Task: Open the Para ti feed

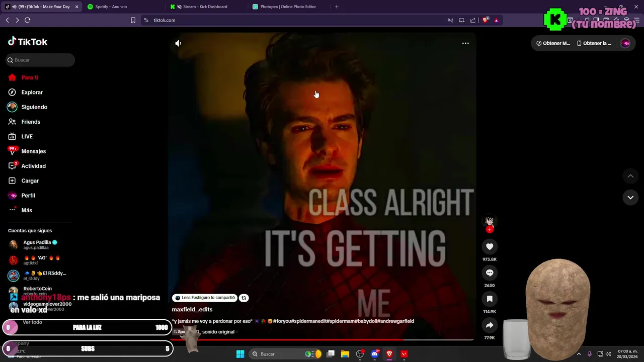Action: (x=30, y=77)
